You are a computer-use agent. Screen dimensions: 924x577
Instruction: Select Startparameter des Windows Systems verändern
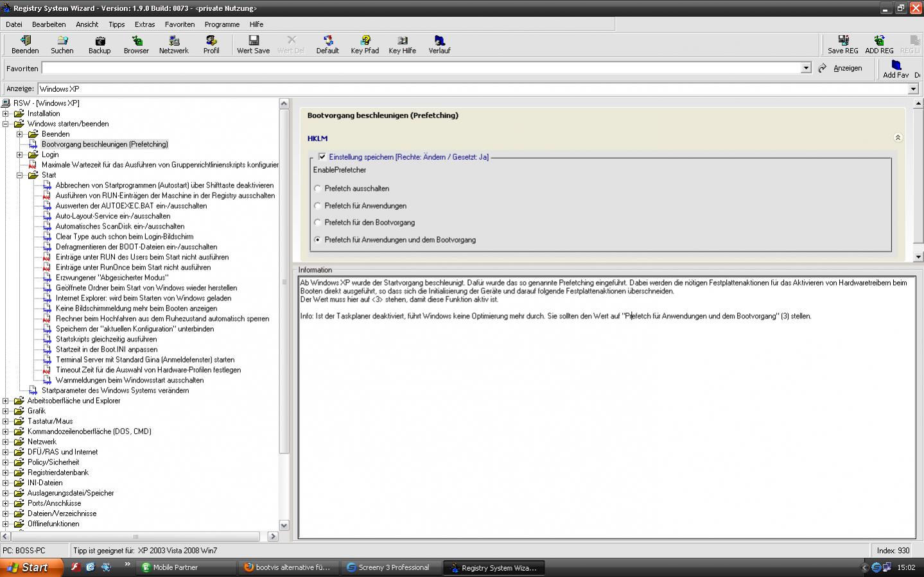115,391
